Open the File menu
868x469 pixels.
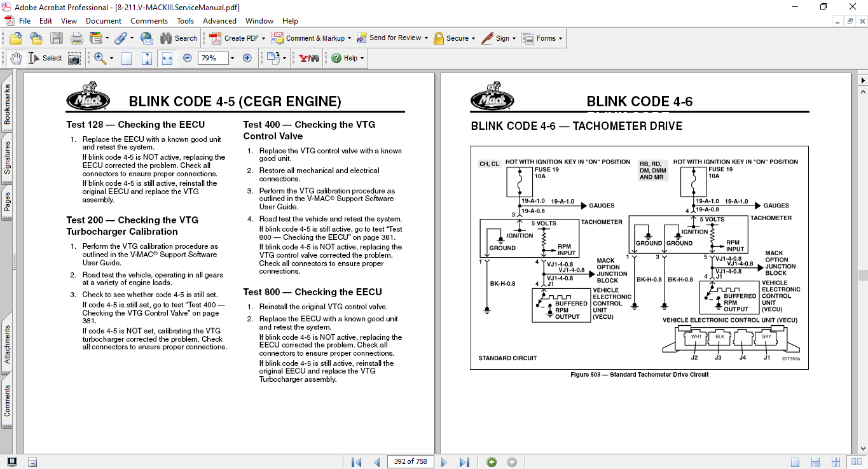25,21
